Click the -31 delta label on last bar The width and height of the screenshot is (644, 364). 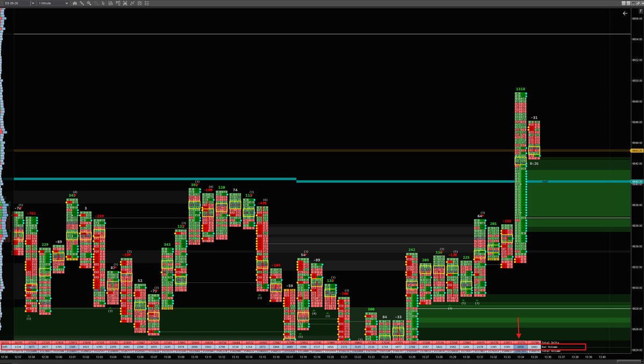click(x=533, y=118)
